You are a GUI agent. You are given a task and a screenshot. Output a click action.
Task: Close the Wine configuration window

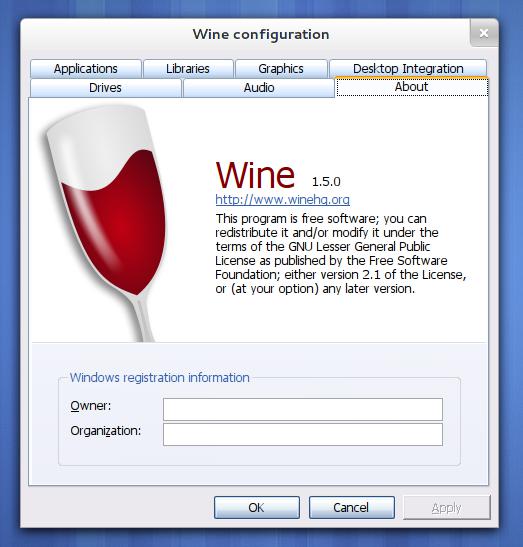[x=484, y=33]
